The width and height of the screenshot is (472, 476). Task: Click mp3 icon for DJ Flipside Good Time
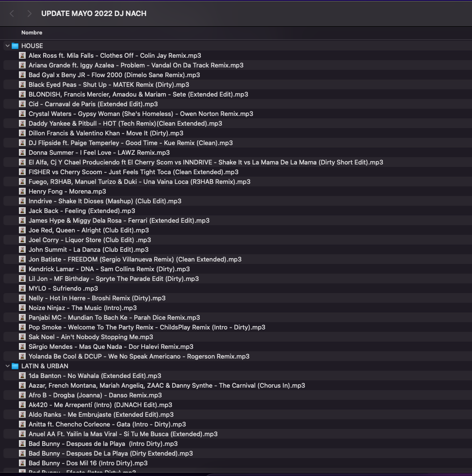click(x=22, y=143)
